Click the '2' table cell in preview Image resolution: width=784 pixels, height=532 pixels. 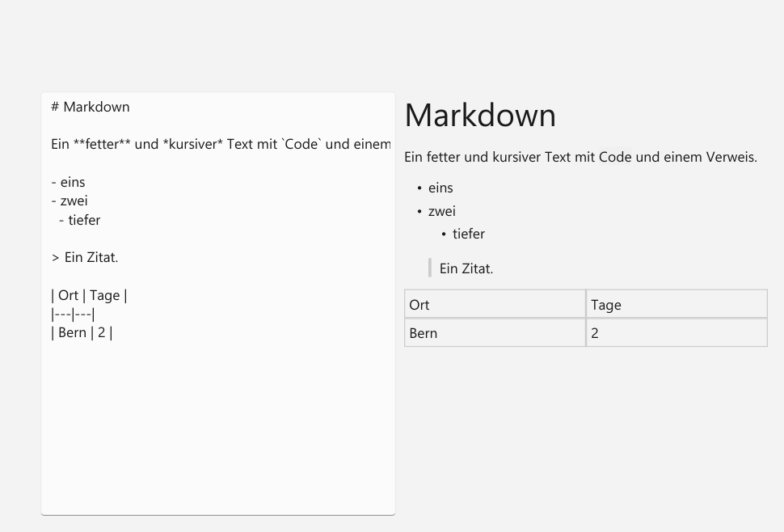point(677,332)
